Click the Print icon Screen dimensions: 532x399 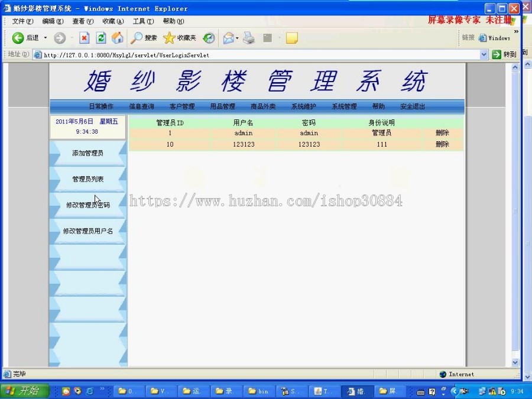pos(248,37)
